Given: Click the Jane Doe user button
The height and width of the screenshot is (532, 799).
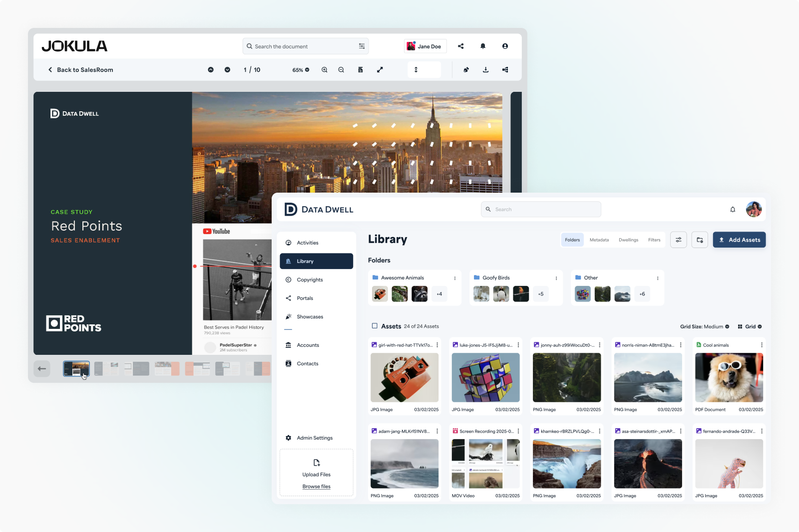Looking at the screenshot, I should (x=425, y=46).
